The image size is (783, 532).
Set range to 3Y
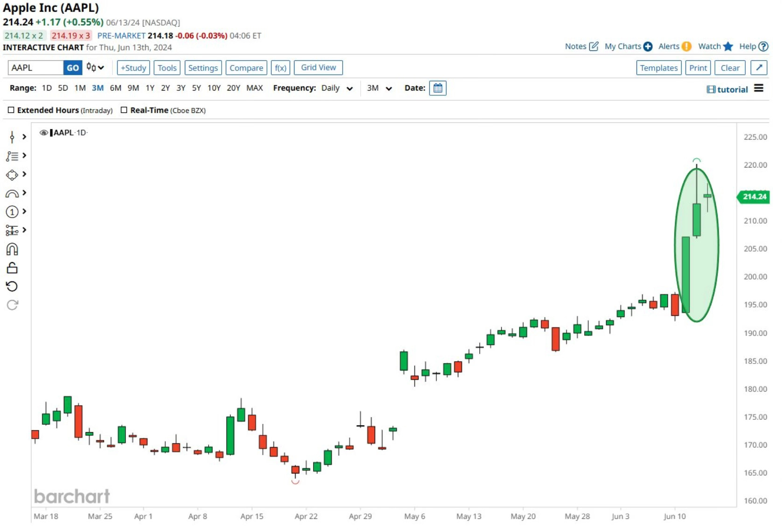(181, 88)
